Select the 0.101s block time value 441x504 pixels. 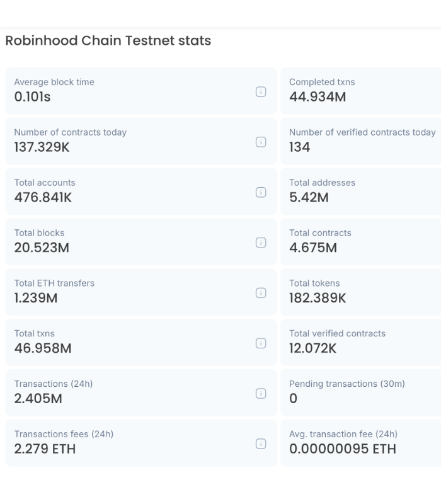click(33, 97)
